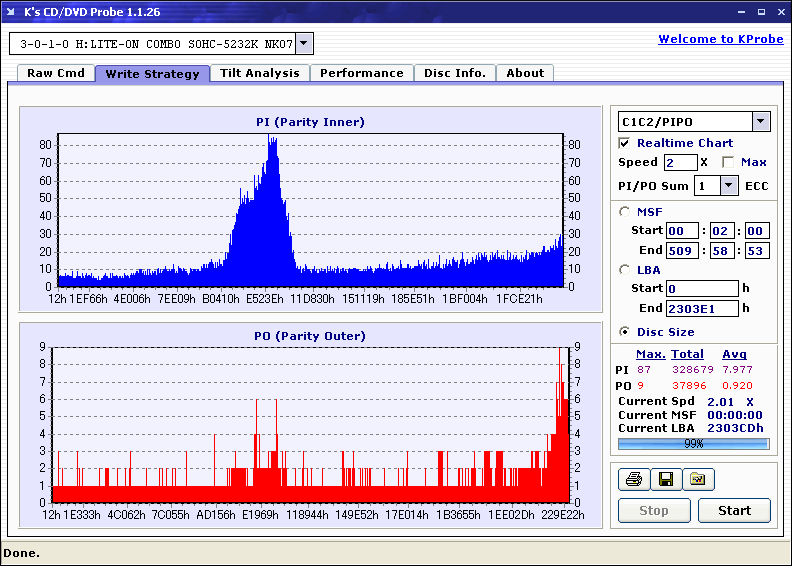Click the printer icon to print chart
The height and width of the screenshot is (566, 792).
click(x=634, y=480)
